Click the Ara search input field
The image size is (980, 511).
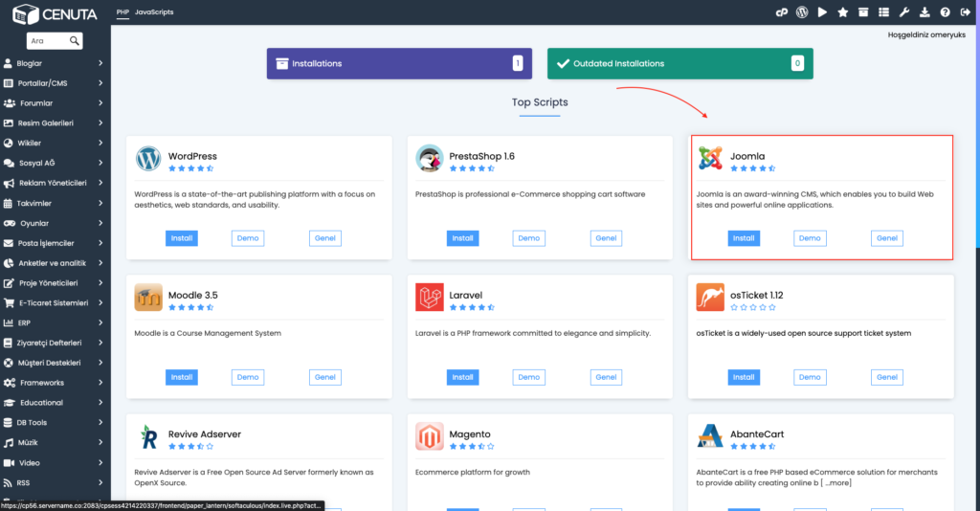pyautogui.click(x=48, y=40)
